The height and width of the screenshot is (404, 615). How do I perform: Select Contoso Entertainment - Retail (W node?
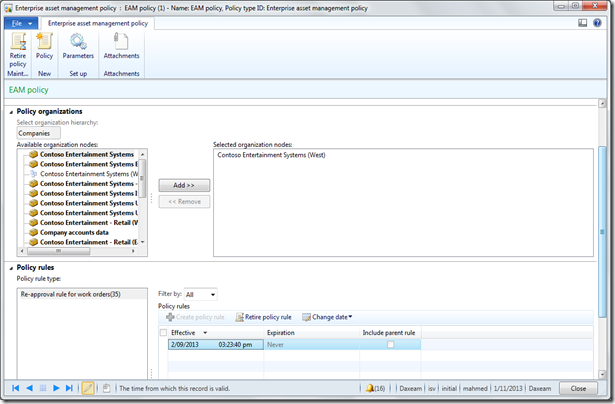84,222
